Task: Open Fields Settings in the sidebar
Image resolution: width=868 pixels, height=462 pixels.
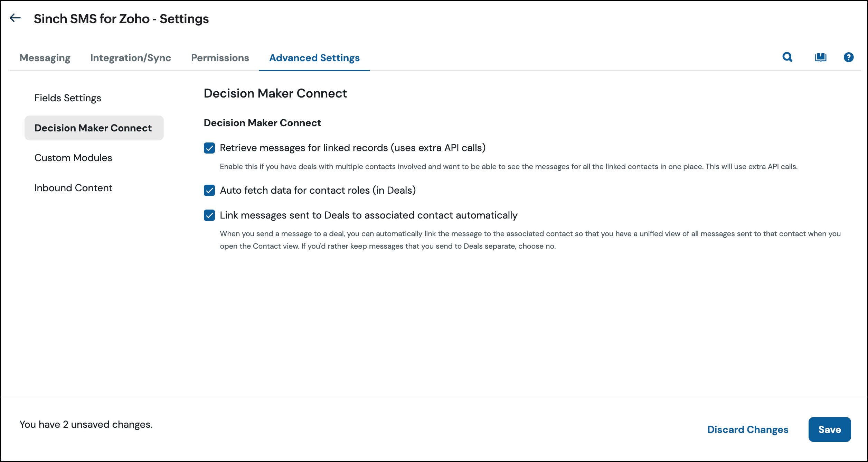Action: (68, 98)
